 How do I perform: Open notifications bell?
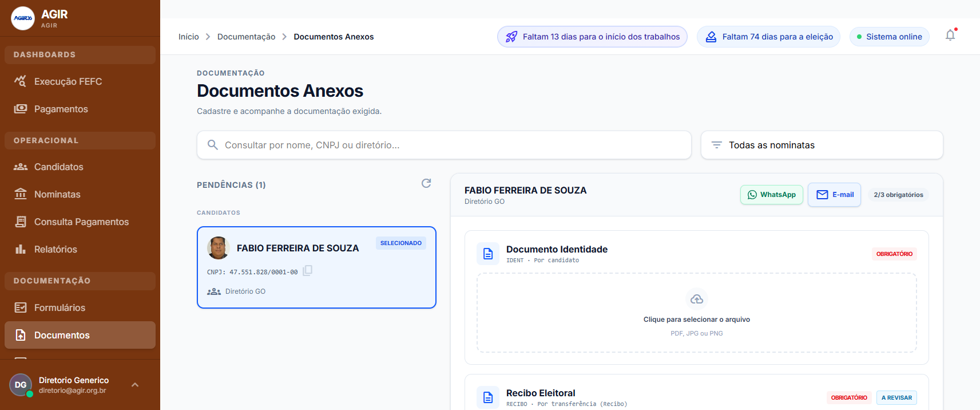tap(950, 36)
